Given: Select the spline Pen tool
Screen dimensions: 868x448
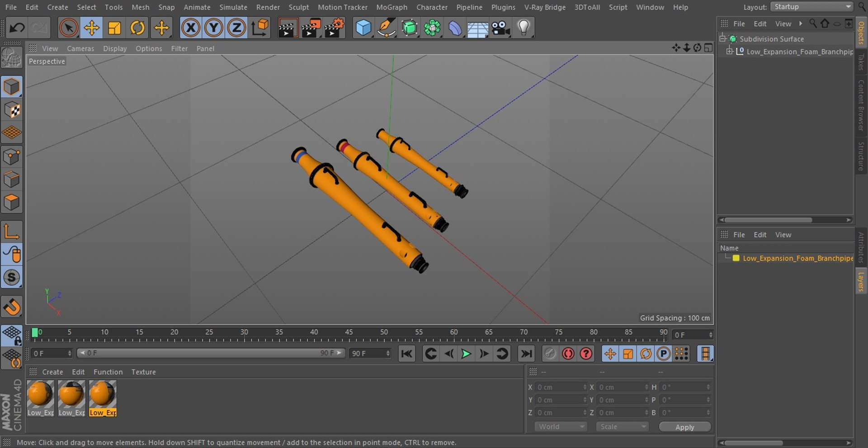Looking at the screenshot, I should pyautogui.click(x=387, y=28).
